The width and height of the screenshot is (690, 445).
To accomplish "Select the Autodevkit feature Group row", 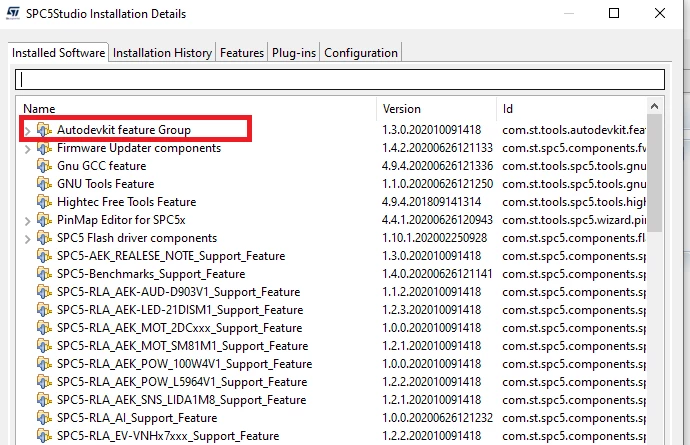I will coord(331,130).
